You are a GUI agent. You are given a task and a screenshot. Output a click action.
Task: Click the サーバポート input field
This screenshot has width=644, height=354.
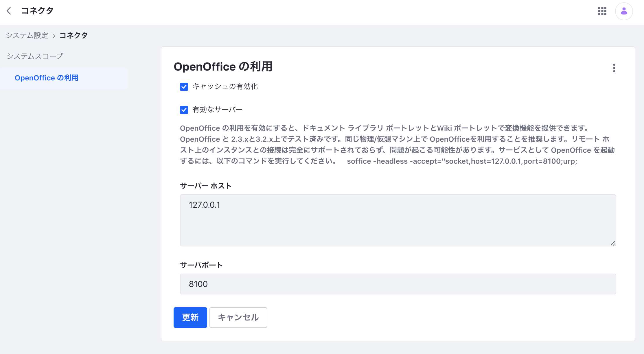point(398,284)
